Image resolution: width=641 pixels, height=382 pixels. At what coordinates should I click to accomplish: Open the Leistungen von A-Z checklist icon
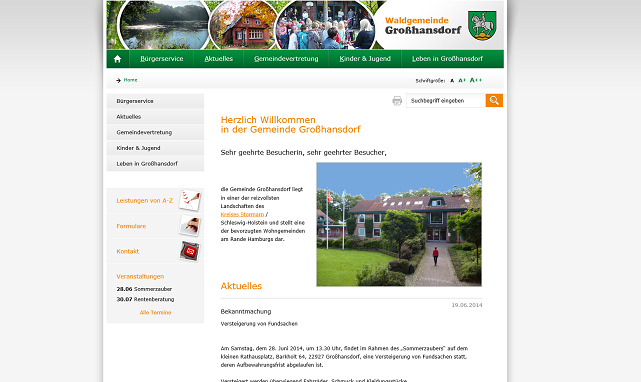click(x=190, y=200)
